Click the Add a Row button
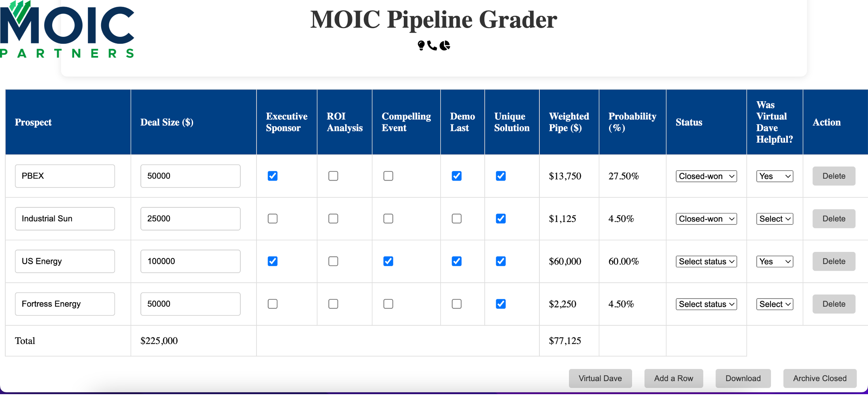 (674, 378)
